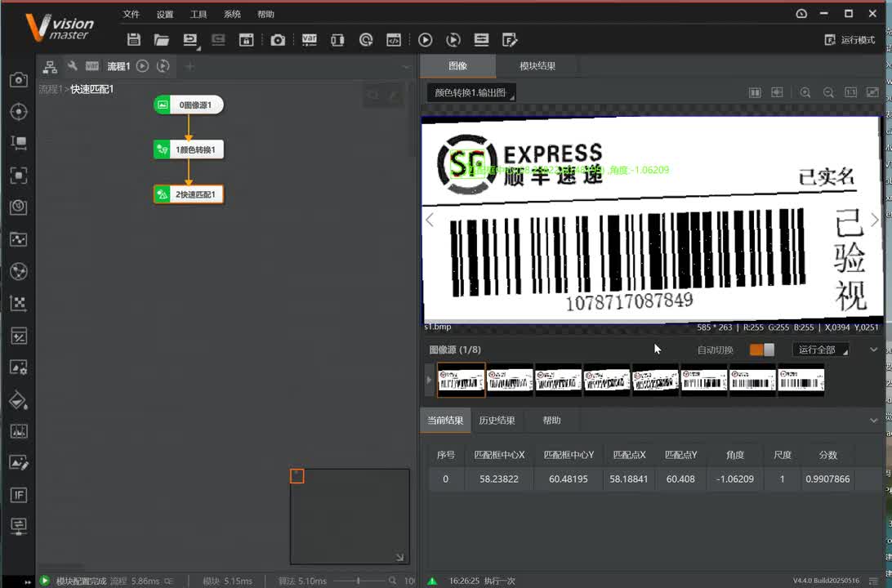Image resolution: width=892 pixels, height=588 pixels.
Task: Open the color processing paint bucket tool
Action: [18, 400]
